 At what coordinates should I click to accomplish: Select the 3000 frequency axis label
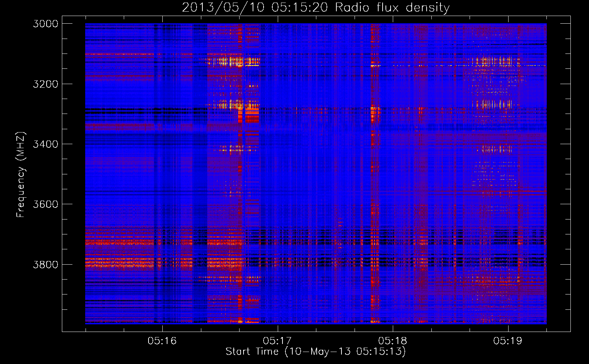point(46,24)
